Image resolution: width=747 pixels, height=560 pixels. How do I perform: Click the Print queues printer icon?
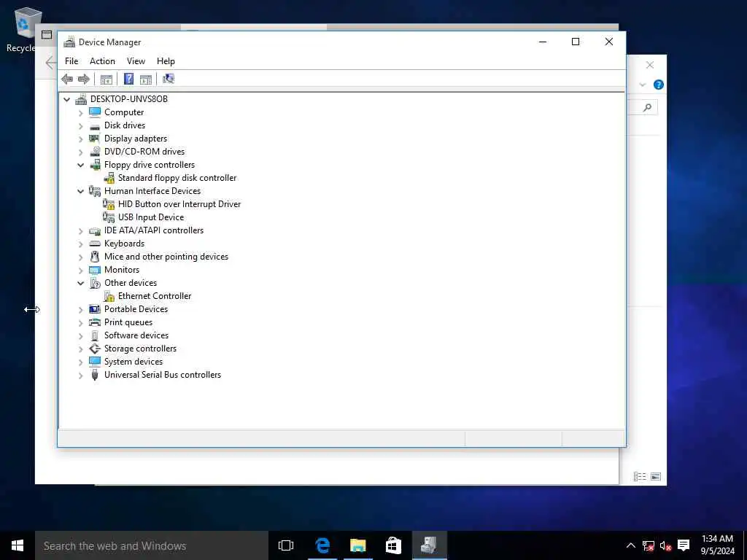click(95, 322)
